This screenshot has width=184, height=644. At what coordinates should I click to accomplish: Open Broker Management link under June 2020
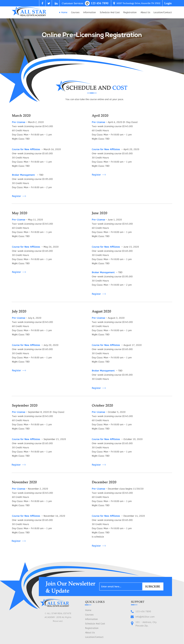coord(103,272)
